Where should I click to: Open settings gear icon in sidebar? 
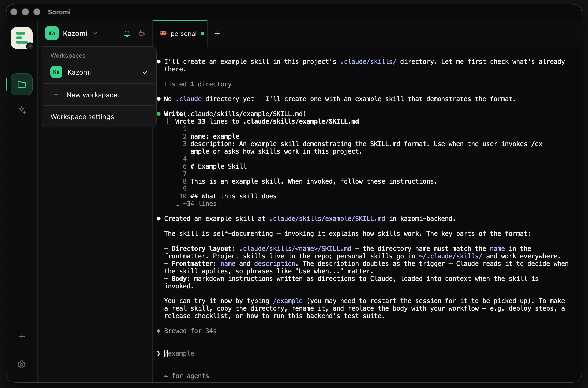pyautogui.click(x=22, y=364)
